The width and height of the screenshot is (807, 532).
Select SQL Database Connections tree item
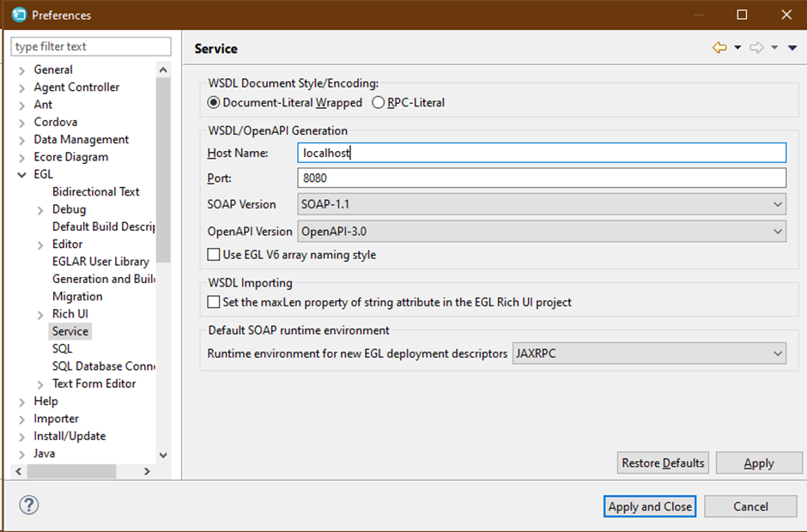[103, 366]
